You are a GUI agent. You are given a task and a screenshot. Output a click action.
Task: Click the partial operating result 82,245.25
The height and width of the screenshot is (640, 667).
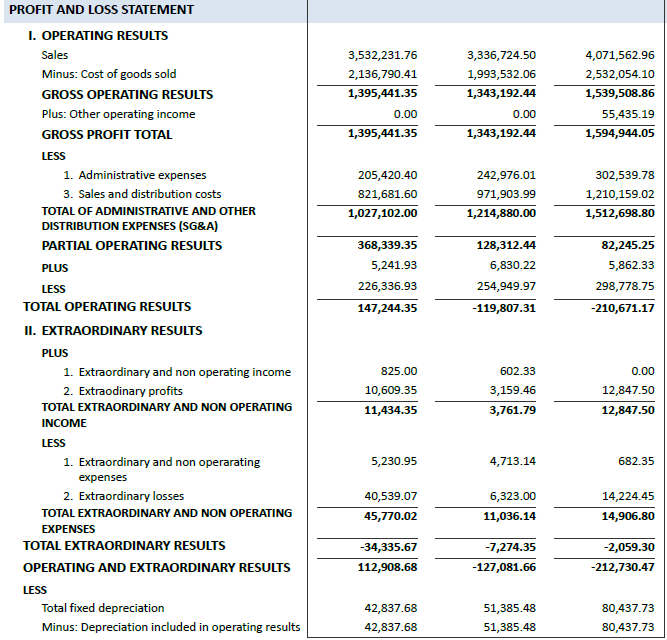624,245
